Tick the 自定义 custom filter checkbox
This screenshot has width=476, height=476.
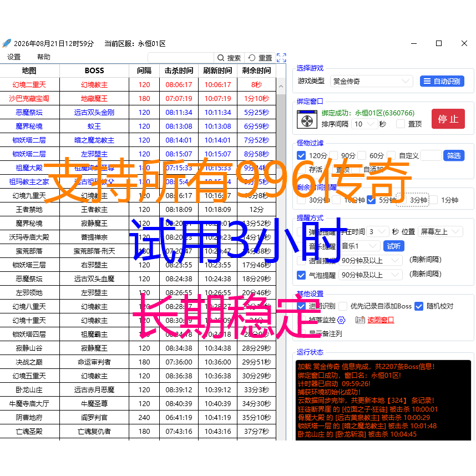click(391, 156)
